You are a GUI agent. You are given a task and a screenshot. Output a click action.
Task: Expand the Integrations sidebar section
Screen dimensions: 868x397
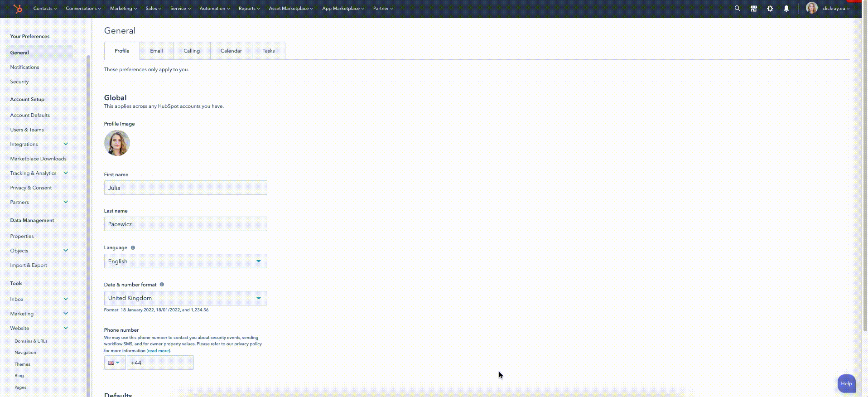point(66,144)
